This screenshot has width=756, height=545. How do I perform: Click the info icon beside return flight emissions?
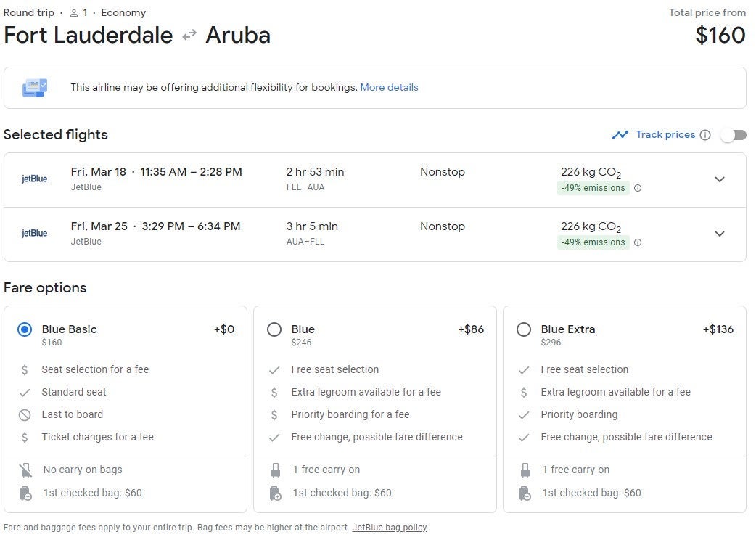click(638, 242)
